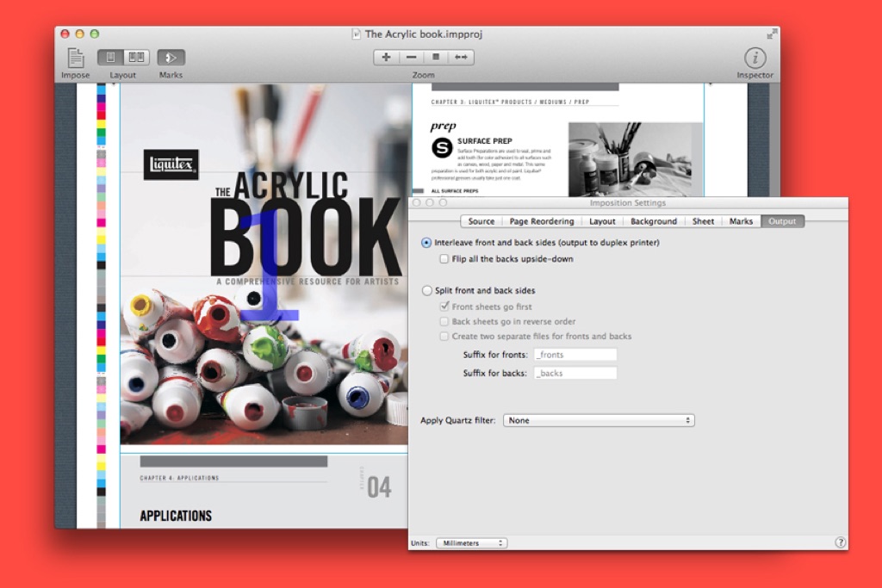Viewport: 882px width, 588px height.
Task: Open the Marks tab in Imposition Settings
Action: click(x=741, y=221)
